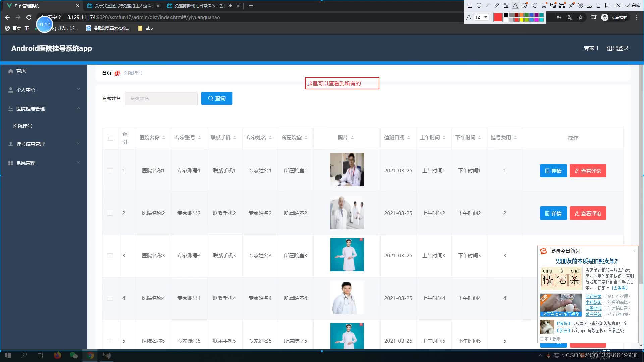Undo the last annotation

(535, 5)
